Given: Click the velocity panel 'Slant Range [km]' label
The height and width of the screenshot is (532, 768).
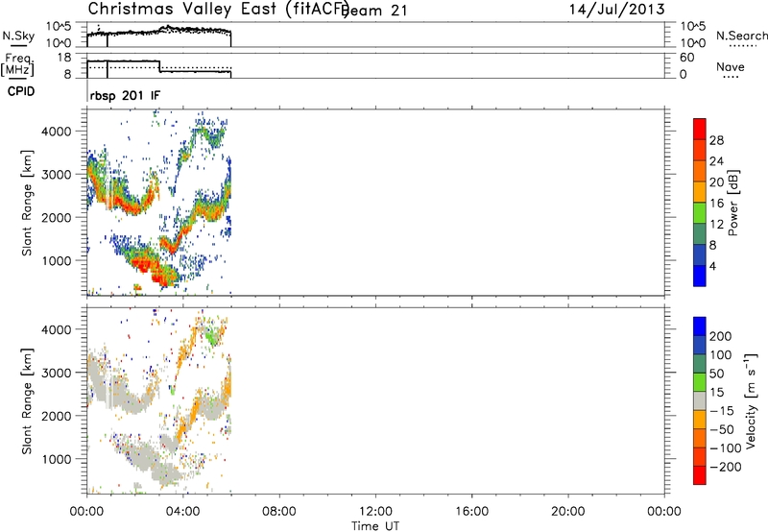Looking at the screenshot, I should (27, 400).
